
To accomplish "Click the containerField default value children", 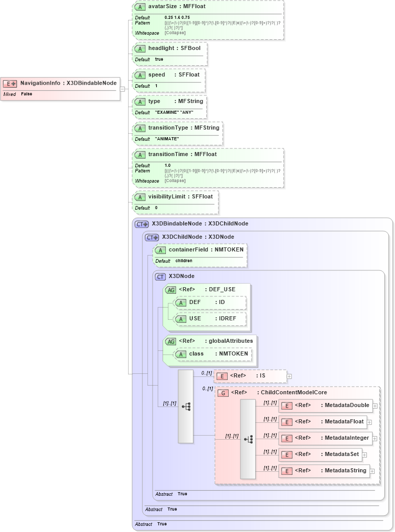I will (x=184, y=261).
